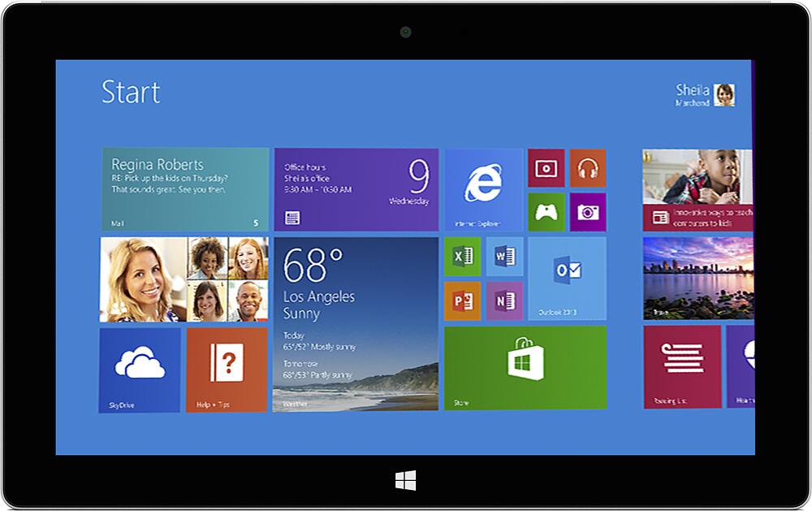
Task: Open the Reading List tile
Action: click(682, 366)
